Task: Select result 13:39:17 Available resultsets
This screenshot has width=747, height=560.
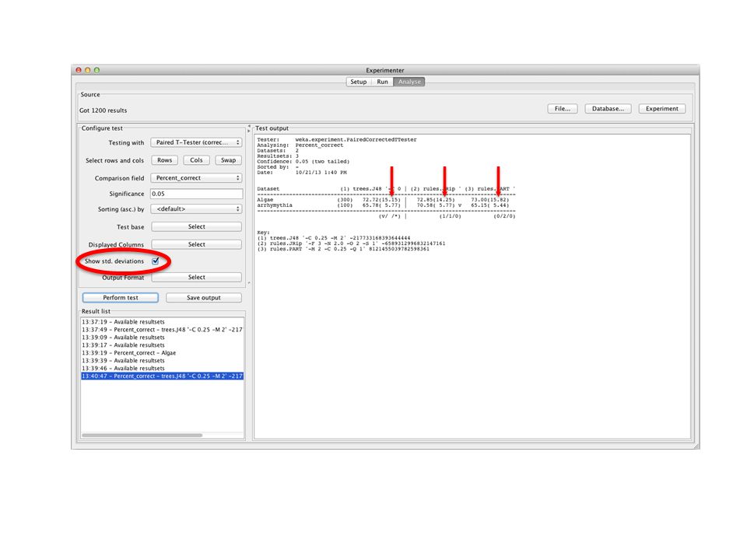Action: [x=162, y=345]
